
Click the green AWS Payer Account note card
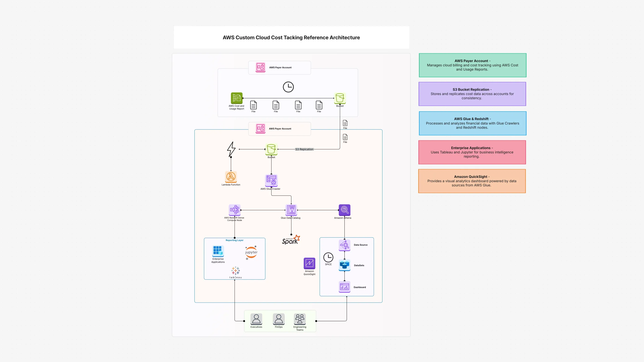coord(472,65)
